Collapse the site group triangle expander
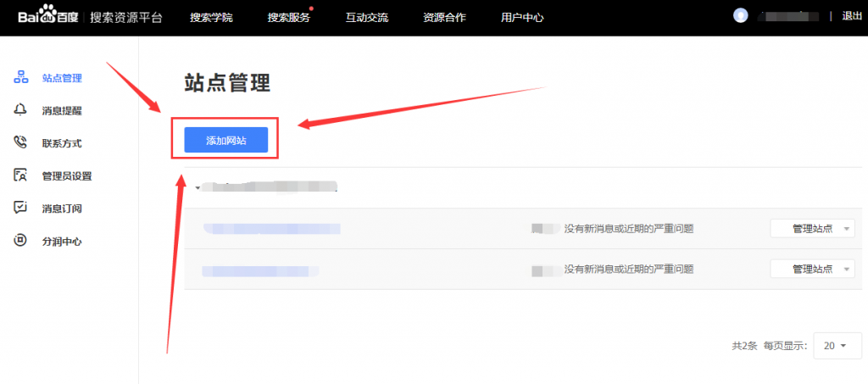This screenshot has height=384, width=868. (198, 188)
